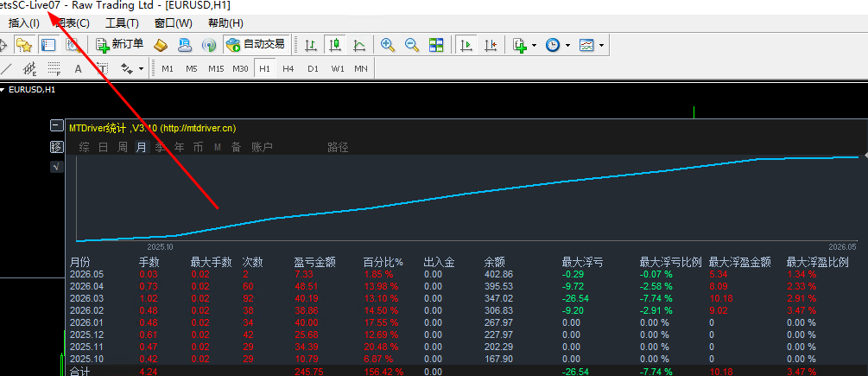Select M5 timeframe

192,69
